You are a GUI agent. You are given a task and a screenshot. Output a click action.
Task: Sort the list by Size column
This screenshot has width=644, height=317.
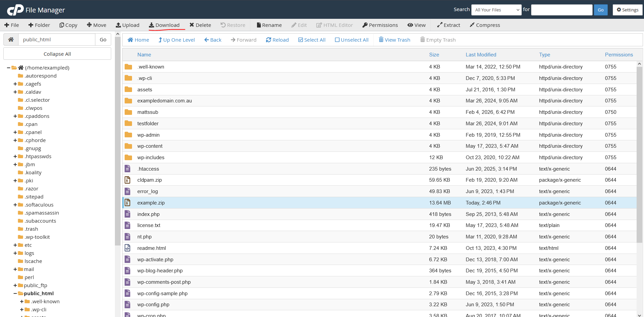(x=434, y=55)
